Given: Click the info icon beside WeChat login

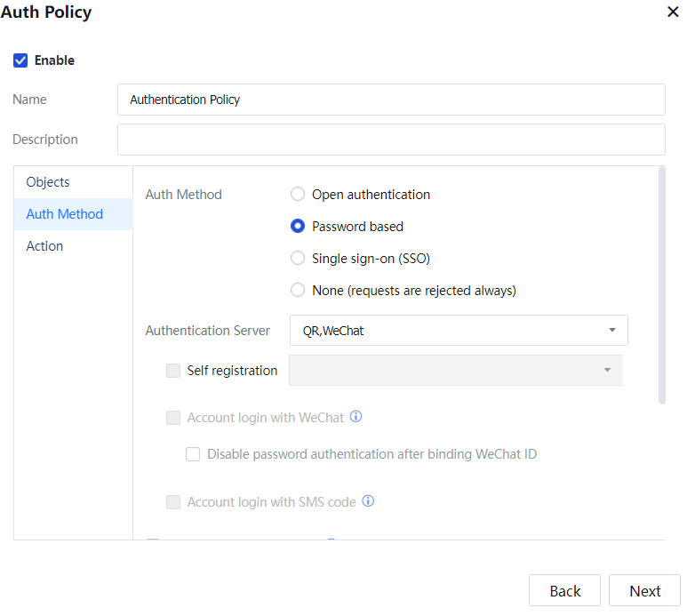Looking at the screenshot, I should pos(356,417).
